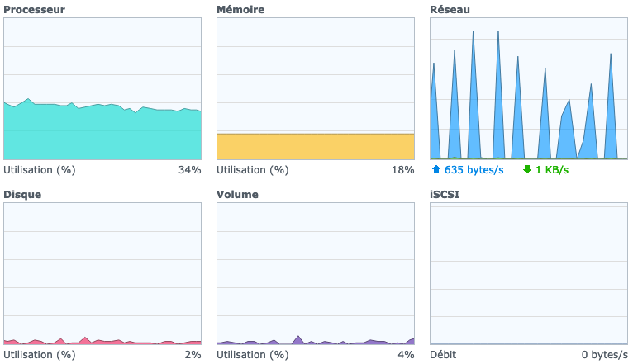Open the Processeur usage chart
The height and width of the screenshot is (364, 633).
[102, 89]
